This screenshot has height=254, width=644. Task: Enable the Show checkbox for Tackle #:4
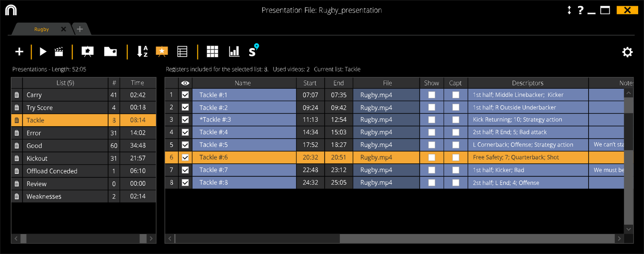tap(431, 132)
